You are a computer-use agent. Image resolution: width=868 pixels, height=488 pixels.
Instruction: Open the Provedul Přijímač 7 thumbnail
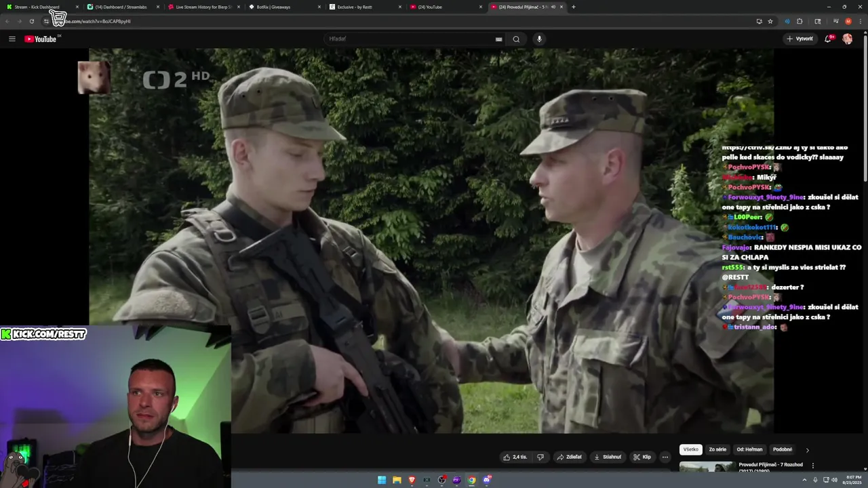pos(707,466)
